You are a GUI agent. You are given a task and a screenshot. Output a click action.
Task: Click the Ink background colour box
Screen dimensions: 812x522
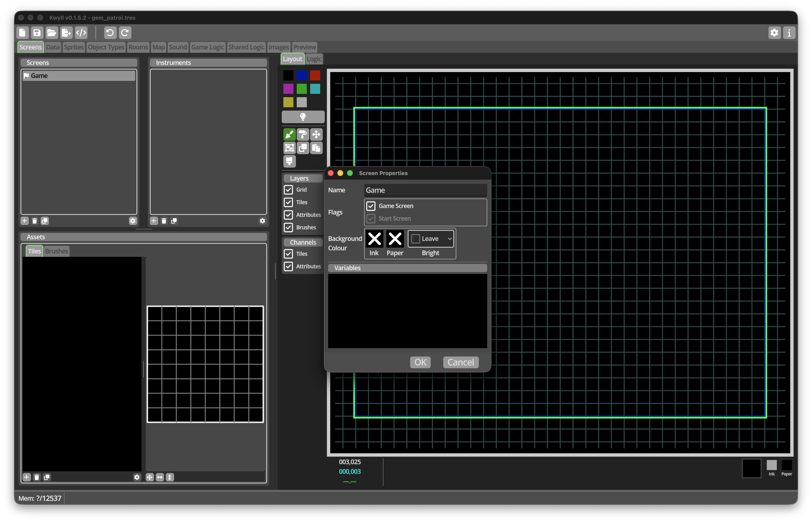[375, 239]
